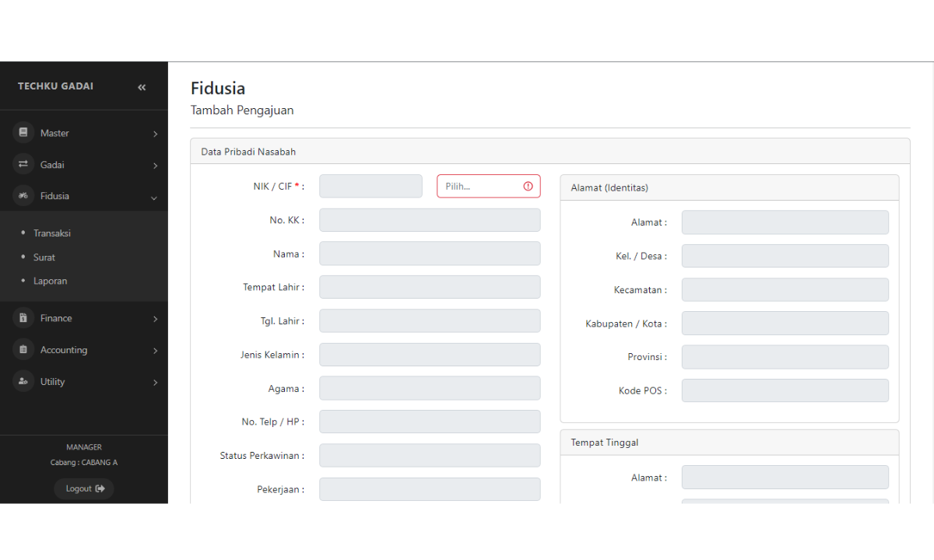Collapse sidebar with double-chevron icon
This screenshot has width=934, height=560.
(x=142, y=87)
